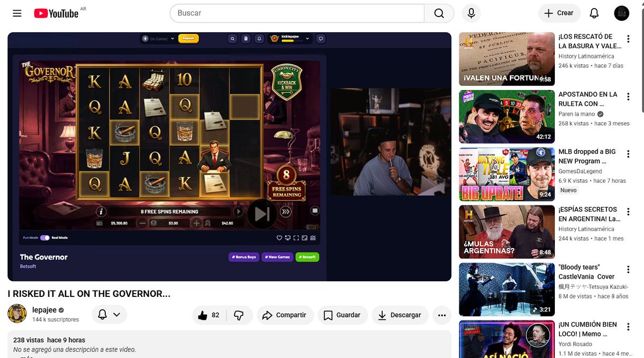
Task: Open options for MLB dropped a BIG video
Action: (x=628, y=154)
